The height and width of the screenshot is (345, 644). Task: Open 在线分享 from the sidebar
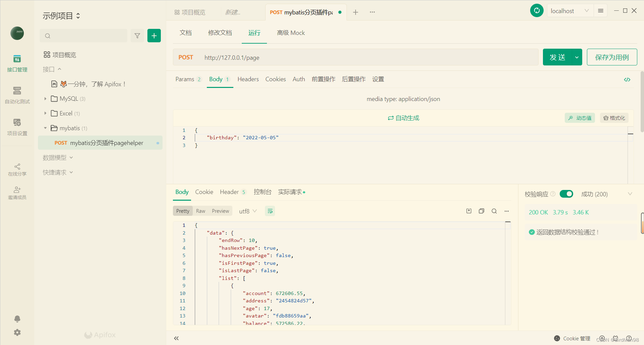point(17,170)
